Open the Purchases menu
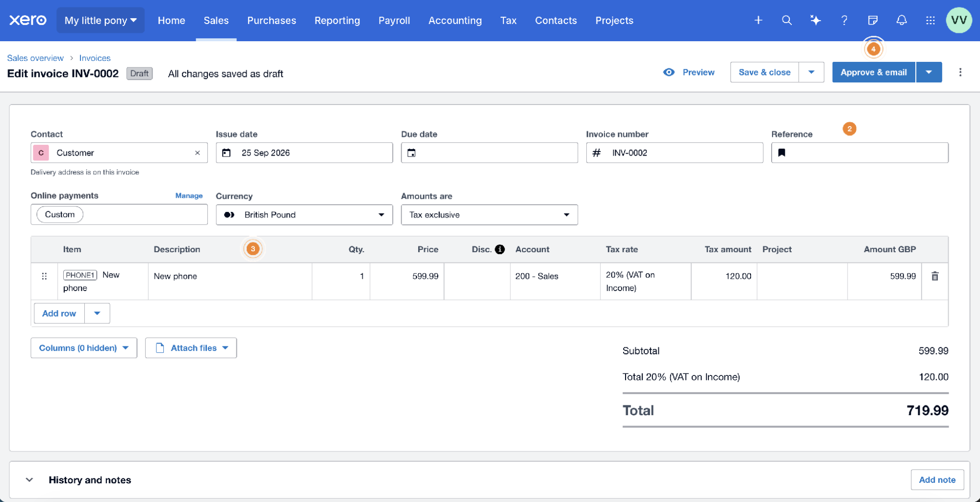980x502 pixels. click(272, 20)
